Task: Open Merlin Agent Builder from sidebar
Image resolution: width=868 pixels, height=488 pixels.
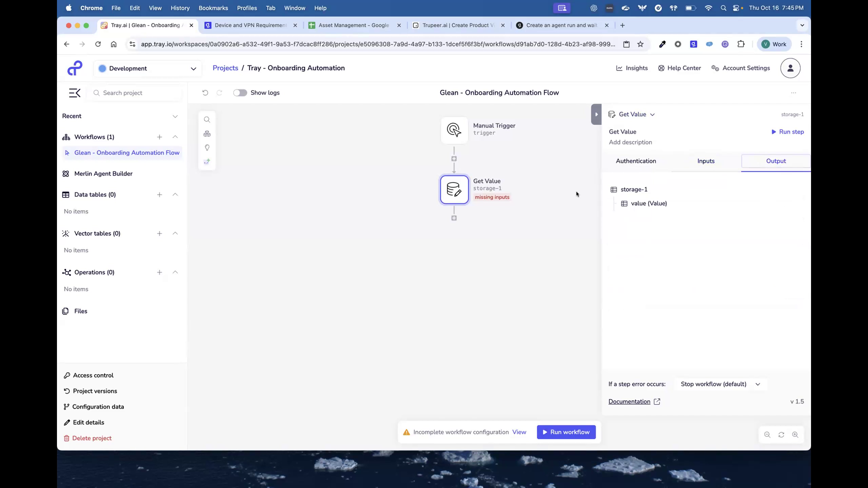Action: (103, 174)
